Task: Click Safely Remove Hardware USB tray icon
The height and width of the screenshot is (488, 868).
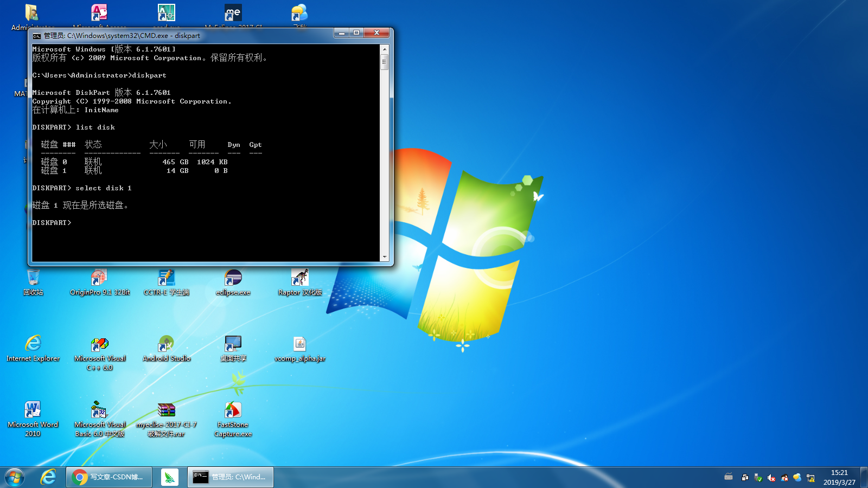Action: point(758,478)
